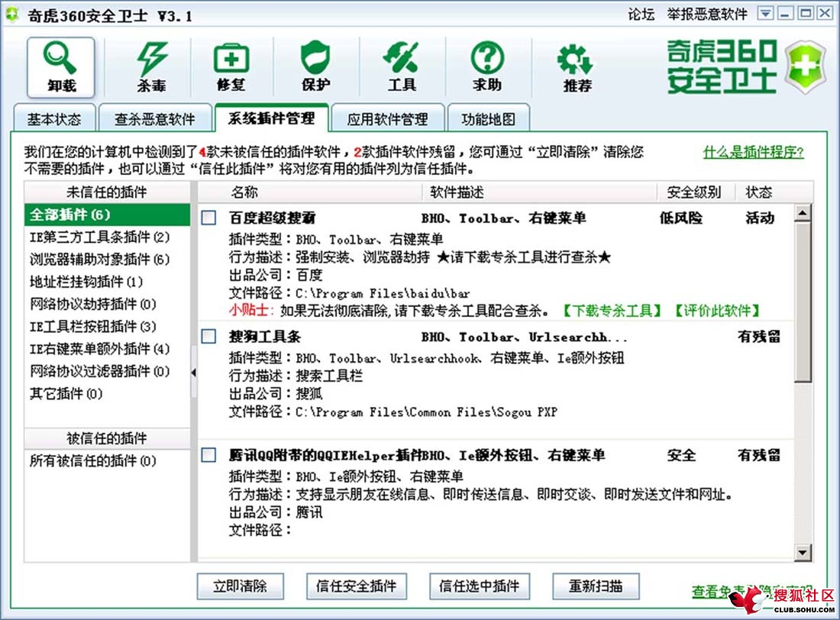Select IE右键菜单额外插件 (4) category
Viewport: 840px width, 620px height.
coord(107,349)
